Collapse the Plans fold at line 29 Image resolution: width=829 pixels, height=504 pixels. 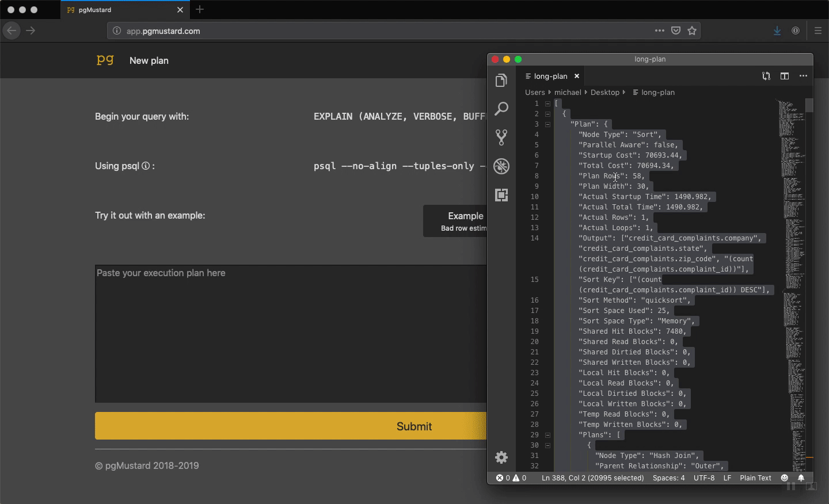pyautogui.click(x=547, y=435)
